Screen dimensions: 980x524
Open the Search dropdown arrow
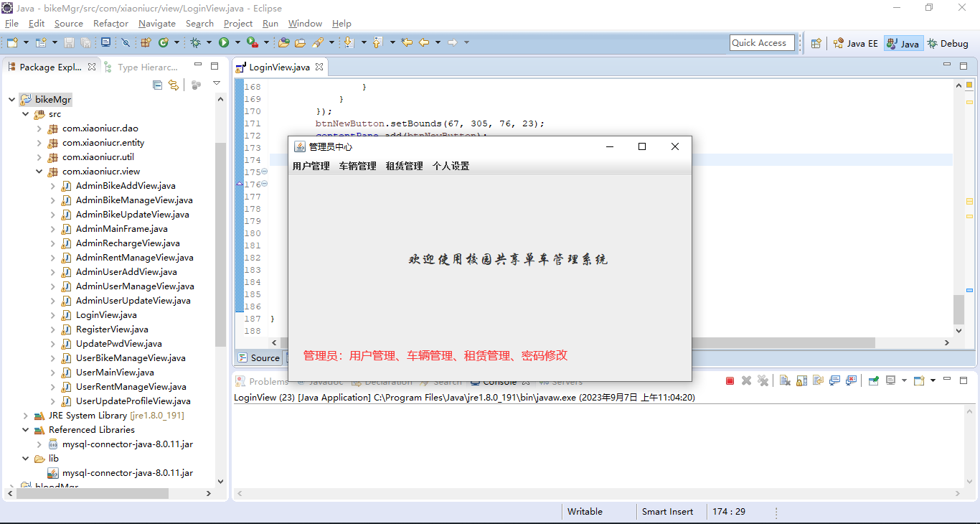(x=331, y=42)
